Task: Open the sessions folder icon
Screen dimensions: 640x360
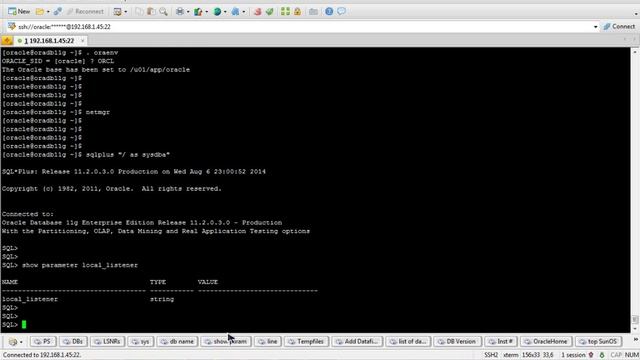Action: (40, 12)
